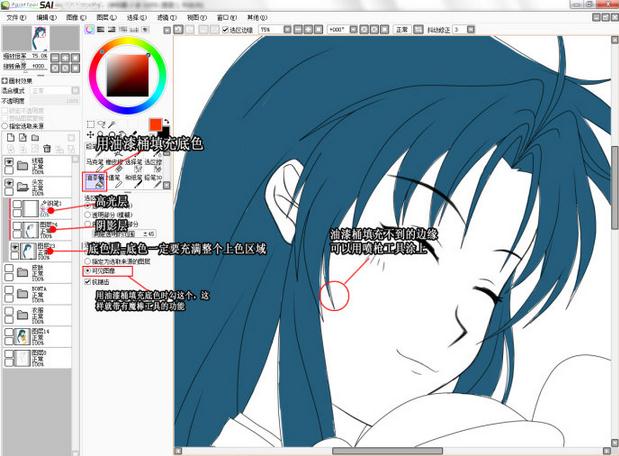
Task: Click the 正常 view mode button
Action: [x=402, y=30]
